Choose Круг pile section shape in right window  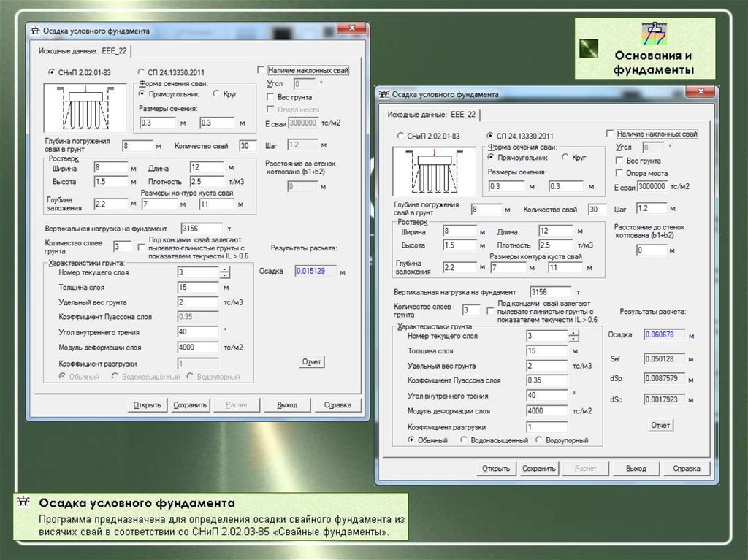tap(565, 157)
